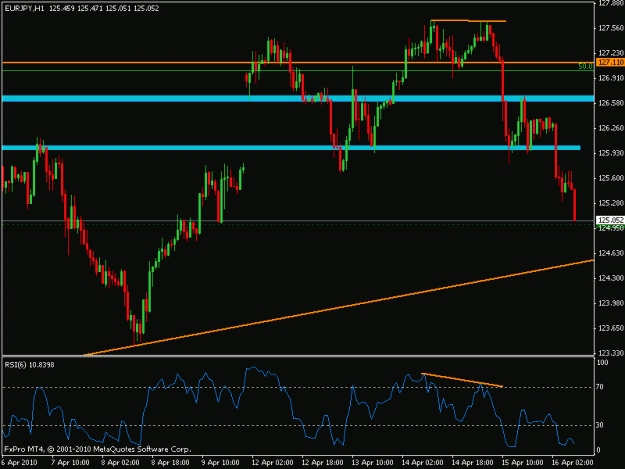The width and height of the screenshot is (625, 469).
Task: Click the 7 Apr 10:00 time label
Action: pos(70,463)
